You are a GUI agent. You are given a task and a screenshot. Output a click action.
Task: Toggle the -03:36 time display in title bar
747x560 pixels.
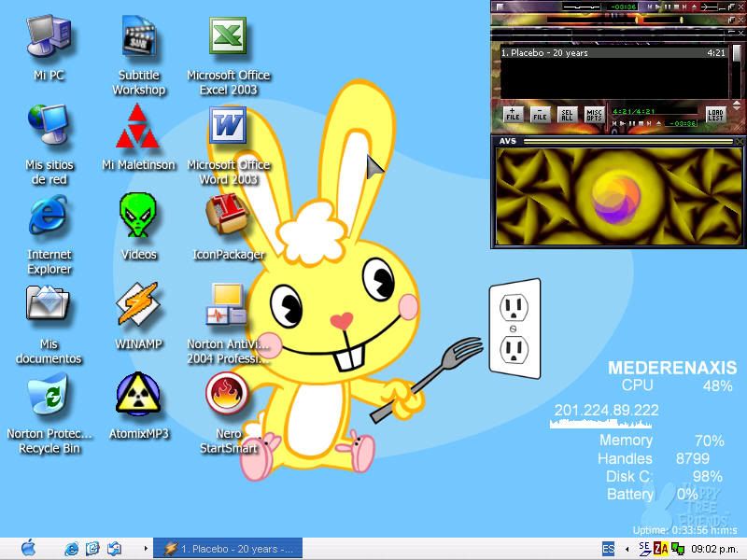[624, 7]
